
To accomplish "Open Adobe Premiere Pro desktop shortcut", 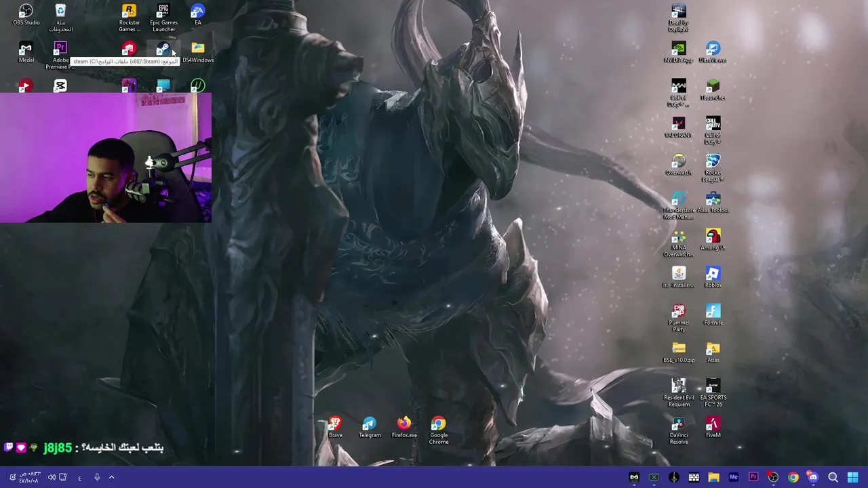I will 60,55.
